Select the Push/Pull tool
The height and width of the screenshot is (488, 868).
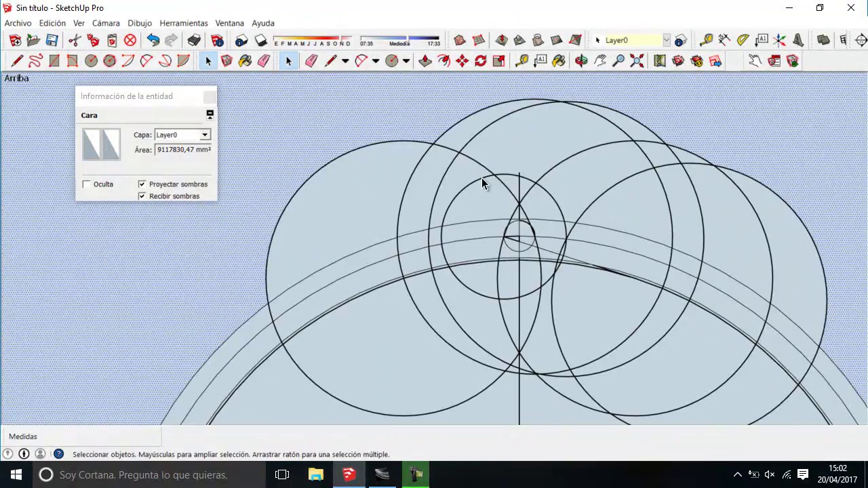[x=425, y=61]
